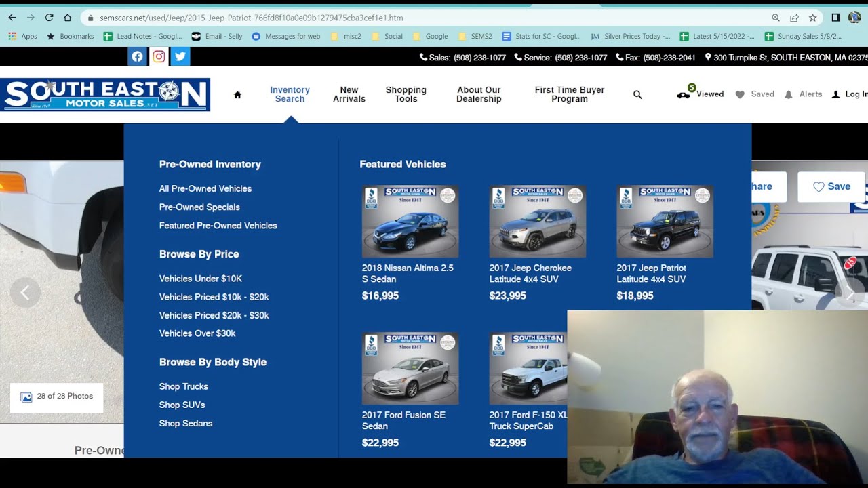Open the Sunday Sales 5/8/2 bookmark
This screenshot has height=488, width=868.
(x=804, y=37)
